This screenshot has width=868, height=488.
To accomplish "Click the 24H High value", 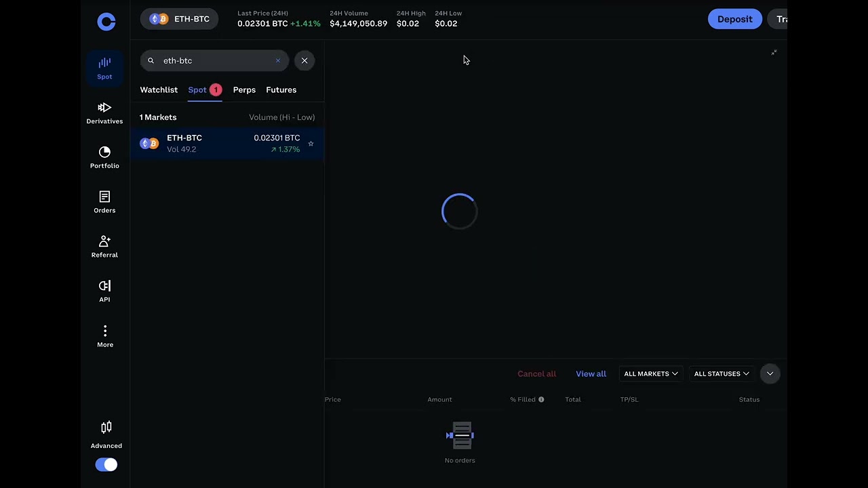I will click(x=408, y=24).
